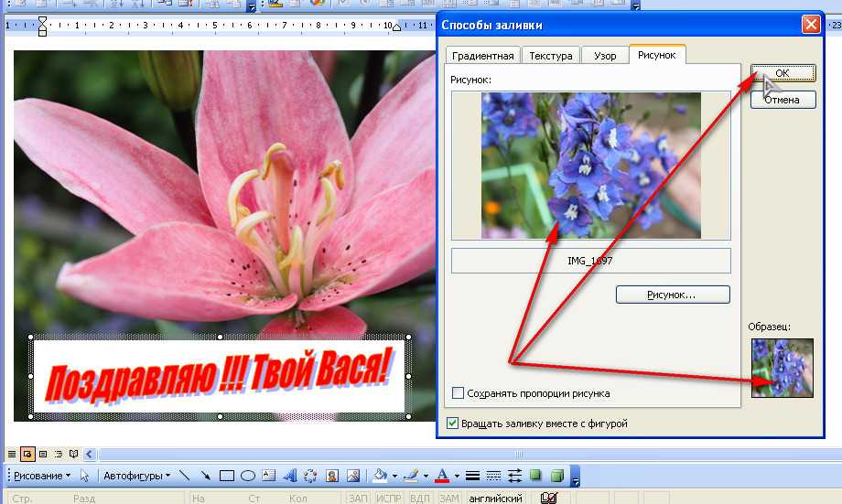Select the object pointer arrow tool

pos(84,476)
